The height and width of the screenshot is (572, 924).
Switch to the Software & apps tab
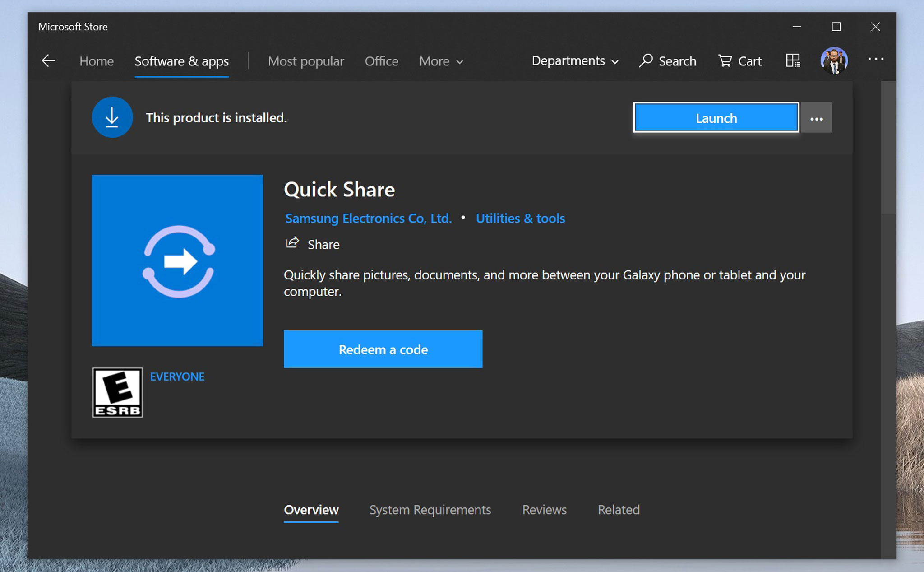tap(181, 61)
